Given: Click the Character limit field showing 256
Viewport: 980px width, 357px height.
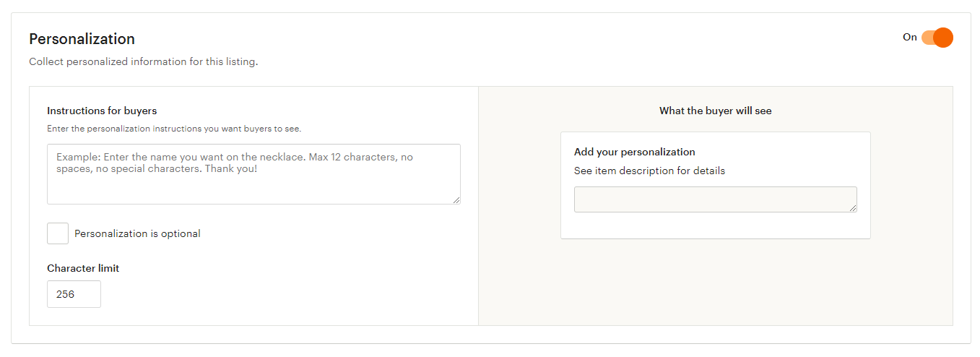Looking at the screenshot, I should pyautogui.click(x=74, y=294).
